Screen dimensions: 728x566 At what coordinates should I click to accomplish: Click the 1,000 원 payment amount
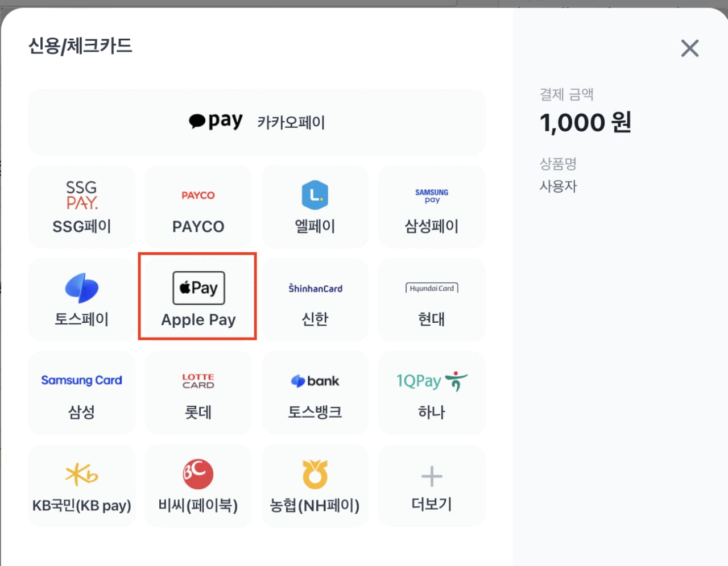pyautogui.click(x=585, y=122)
